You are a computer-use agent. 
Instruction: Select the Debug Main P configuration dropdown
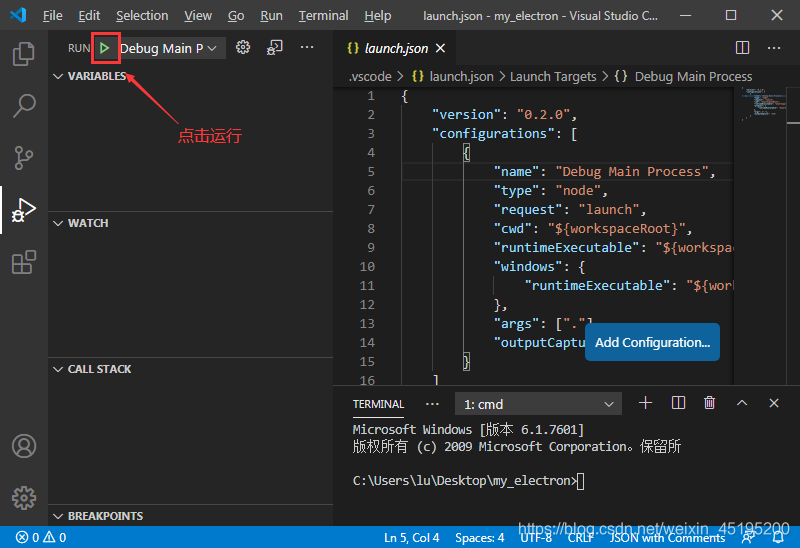point(171,48)
